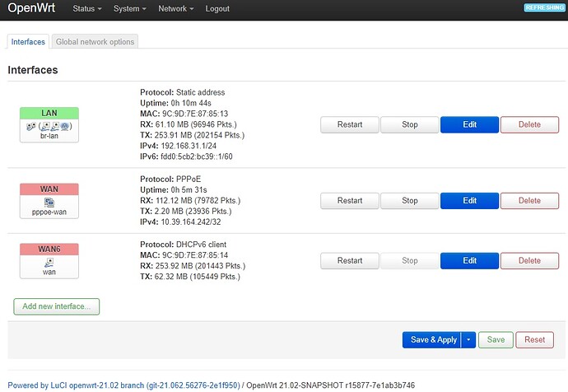Edit the WAN6 interface

click(x=469, y=261)
